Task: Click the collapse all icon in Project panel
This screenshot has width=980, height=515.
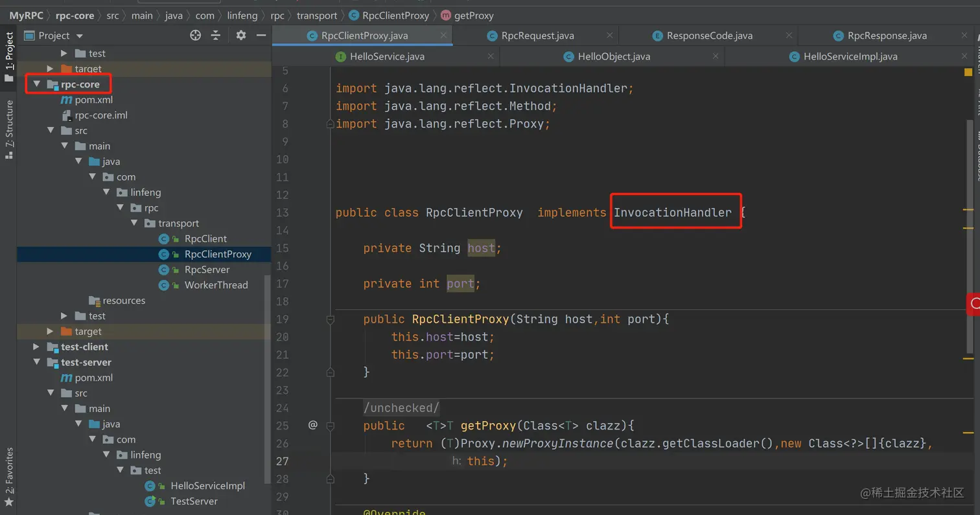Action: tap(216, 36)
